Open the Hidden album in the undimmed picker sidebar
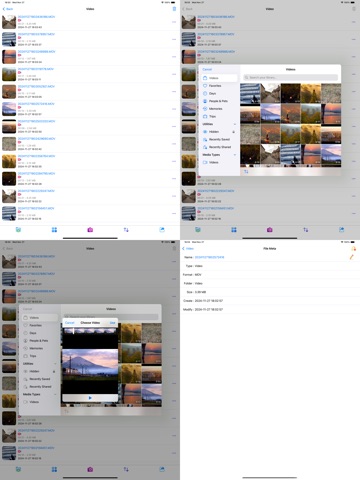 pos(214,132)
